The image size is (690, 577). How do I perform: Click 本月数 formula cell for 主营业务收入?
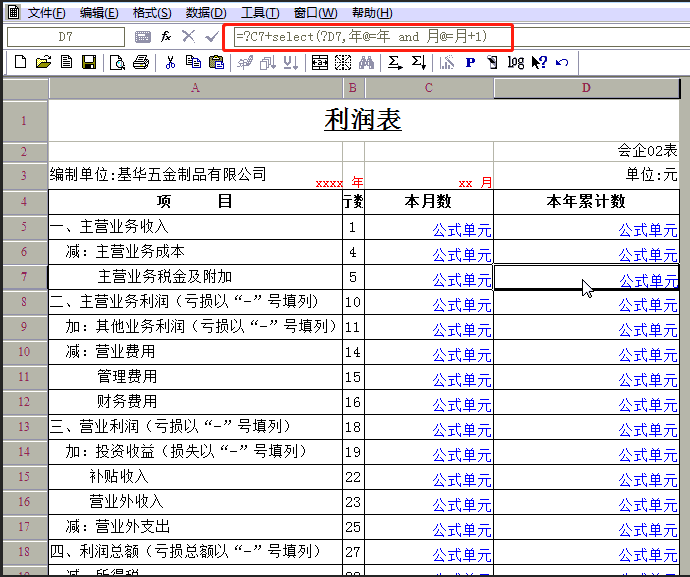pyautogui.click(x=429, y=228)
